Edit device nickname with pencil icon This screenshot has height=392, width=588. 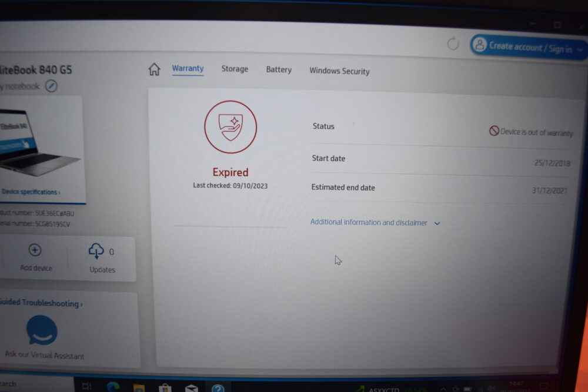51,86
